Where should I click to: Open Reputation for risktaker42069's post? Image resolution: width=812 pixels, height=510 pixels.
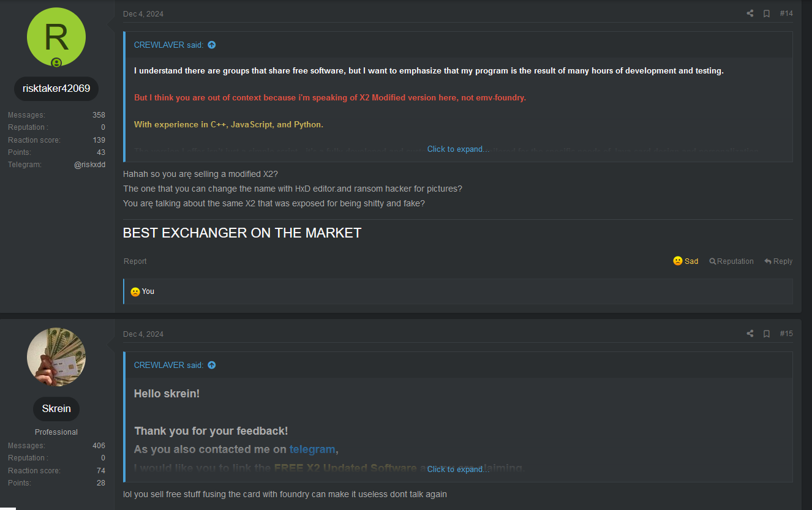click(731, 261)
